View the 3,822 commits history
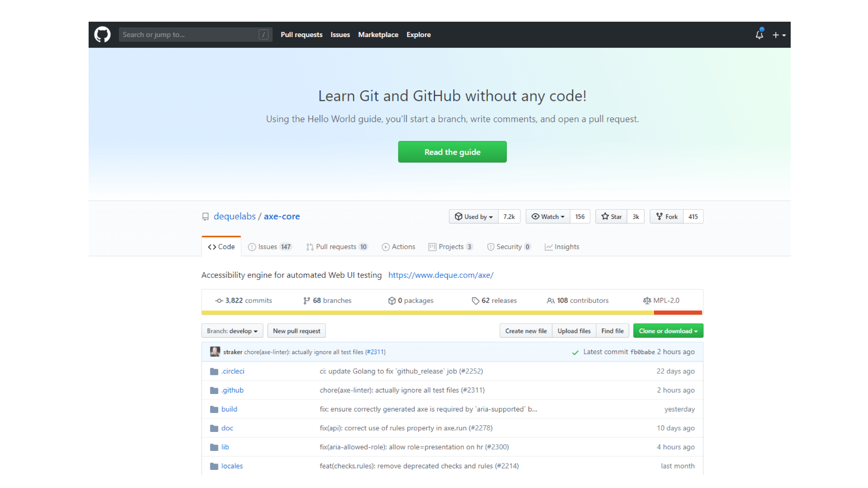The height and width of the screenshot is (488, 868). [x=244, y=300]
